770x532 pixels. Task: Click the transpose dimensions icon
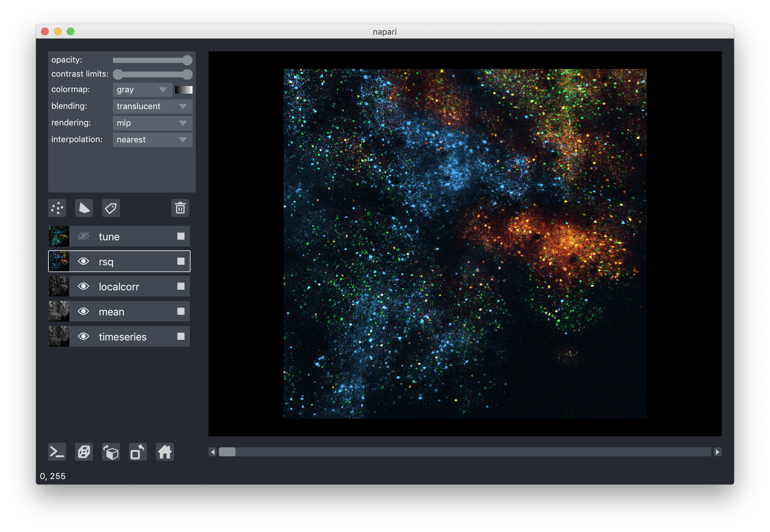point(138,452)
